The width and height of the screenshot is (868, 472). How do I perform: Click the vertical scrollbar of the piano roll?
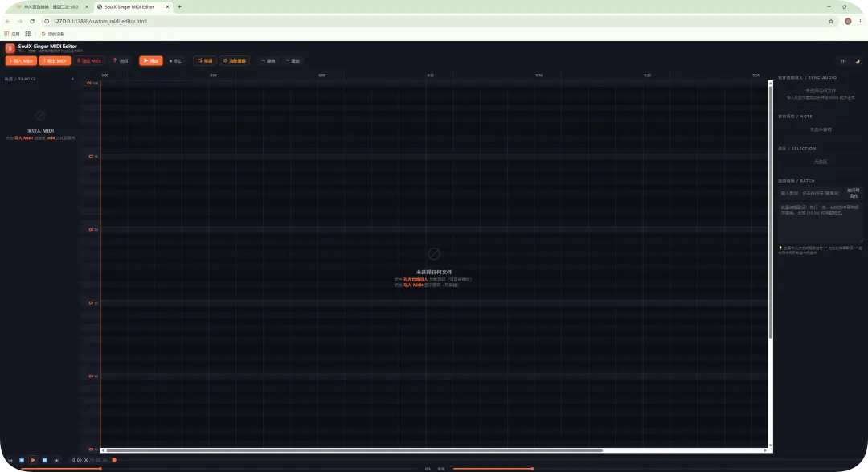(x=770, y=211)
